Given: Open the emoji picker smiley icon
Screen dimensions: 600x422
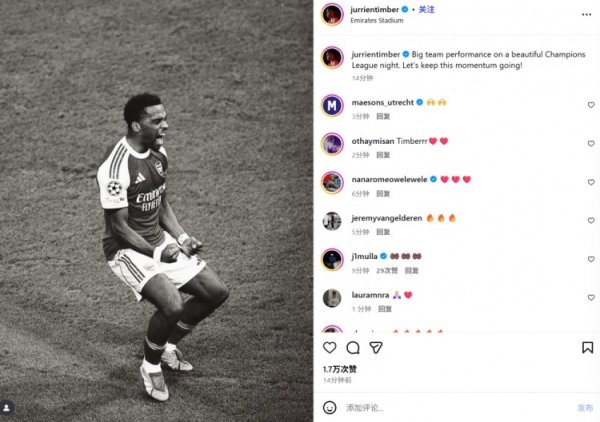Looking at the screenshot, I should pos(330,407).
